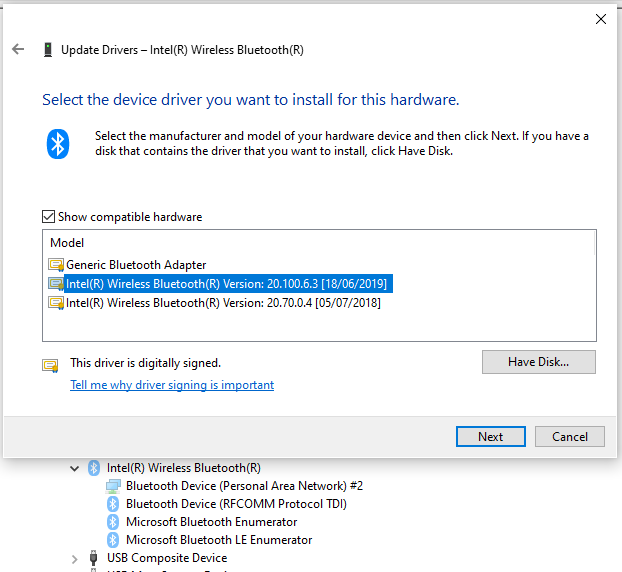The image size is (622, 572).
Task: Select Bluetooth Device (Personal Area Network) #2
Action: click(x=244, y=486)
